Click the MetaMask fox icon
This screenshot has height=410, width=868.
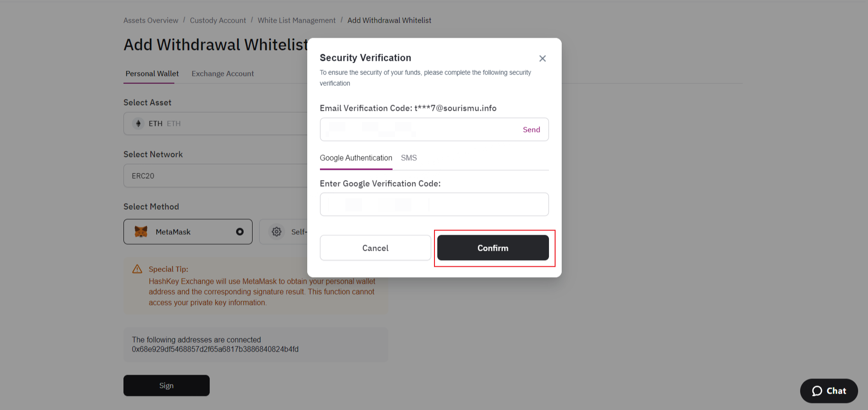pyautogui.click(x=141, y=231)
